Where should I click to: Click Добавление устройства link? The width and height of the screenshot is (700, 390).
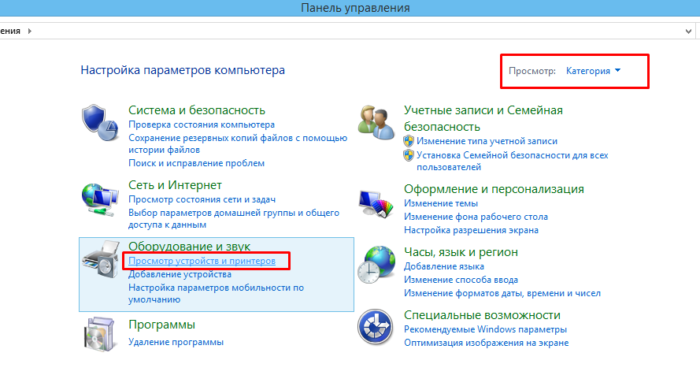point(180,274)
